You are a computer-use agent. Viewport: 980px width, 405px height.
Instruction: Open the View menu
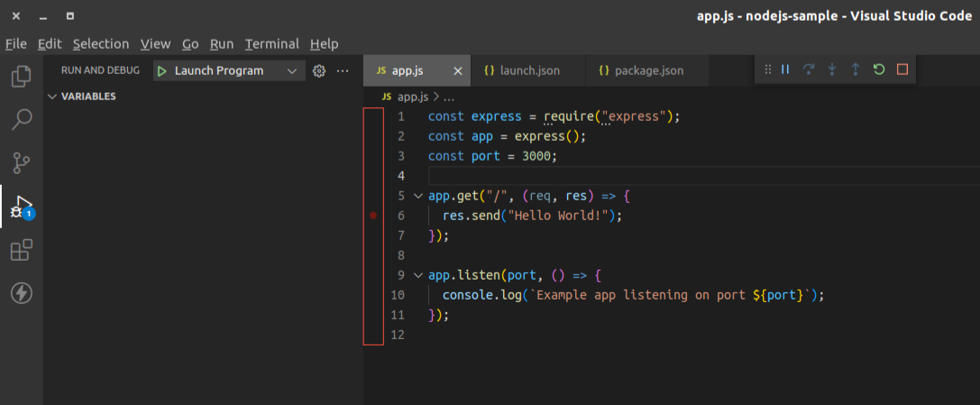click(155, 44)
